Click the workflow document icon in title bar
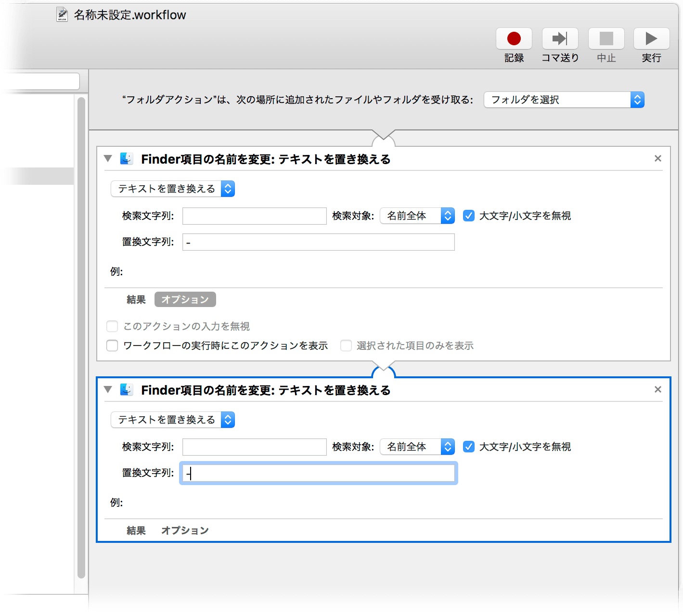The image size is (683, 616). point(62,14)
